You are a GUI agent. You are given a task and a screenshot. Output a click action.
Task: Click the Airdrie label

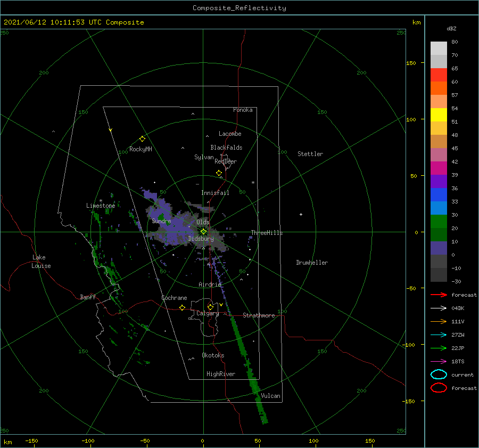(x=210, y=284)
